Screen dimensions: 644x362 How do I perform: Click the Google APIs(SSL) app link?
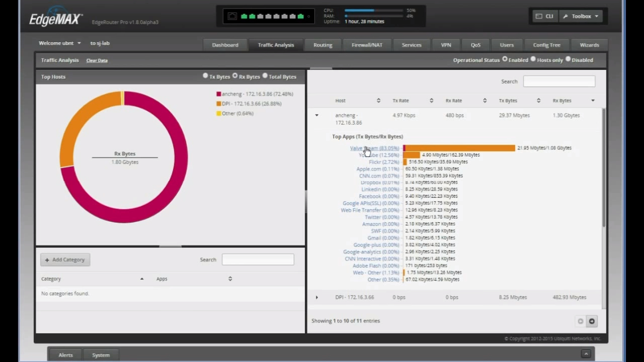pyautogui.click(x=371, y=204)
